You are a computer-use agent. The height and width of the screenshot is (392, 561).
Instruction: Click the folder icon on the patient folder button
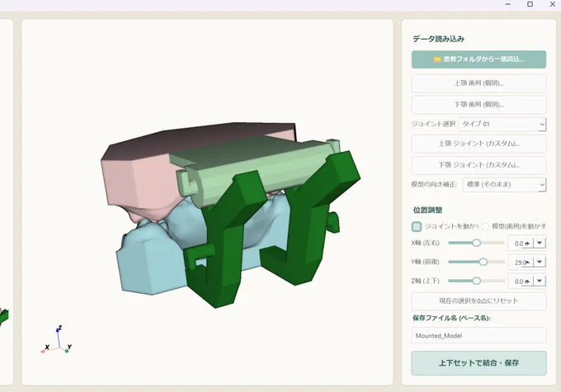[437, 59]
